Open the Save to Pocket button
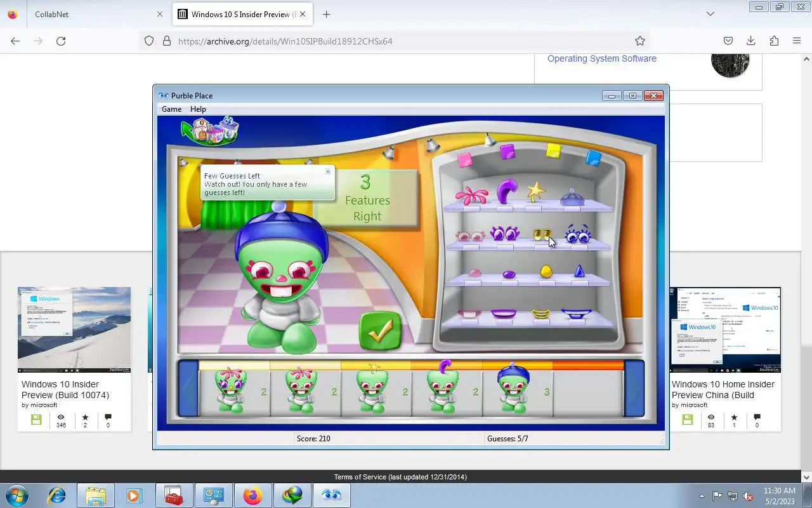 (x=728, y=41)
